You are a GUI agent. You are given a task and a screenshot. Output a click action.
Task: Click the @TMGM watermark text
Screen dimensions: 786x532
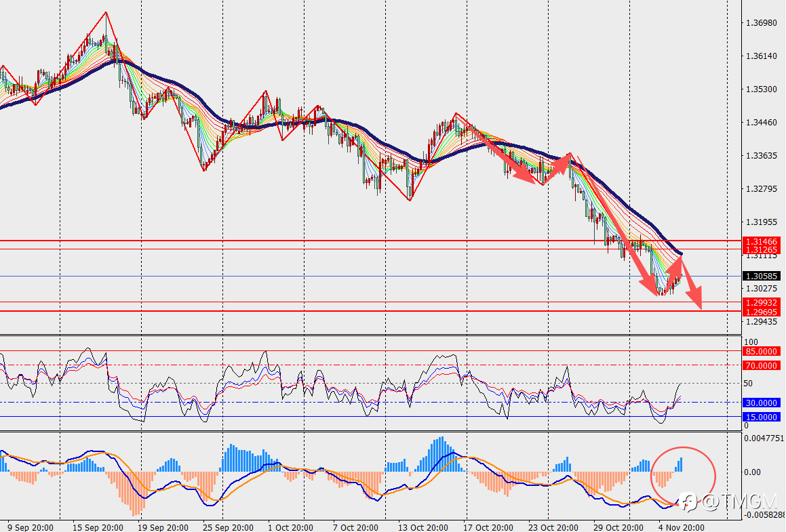[739, 502]
